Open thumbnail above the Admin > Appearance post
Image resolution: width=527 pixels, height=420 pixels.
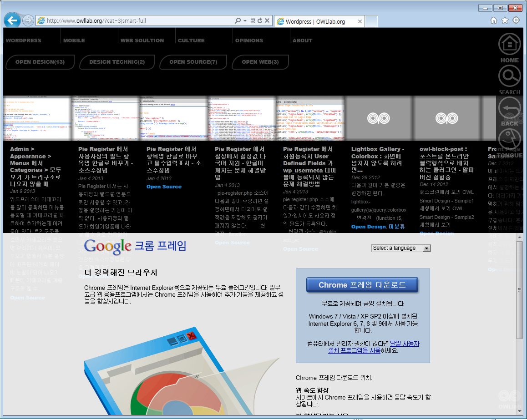37,118
